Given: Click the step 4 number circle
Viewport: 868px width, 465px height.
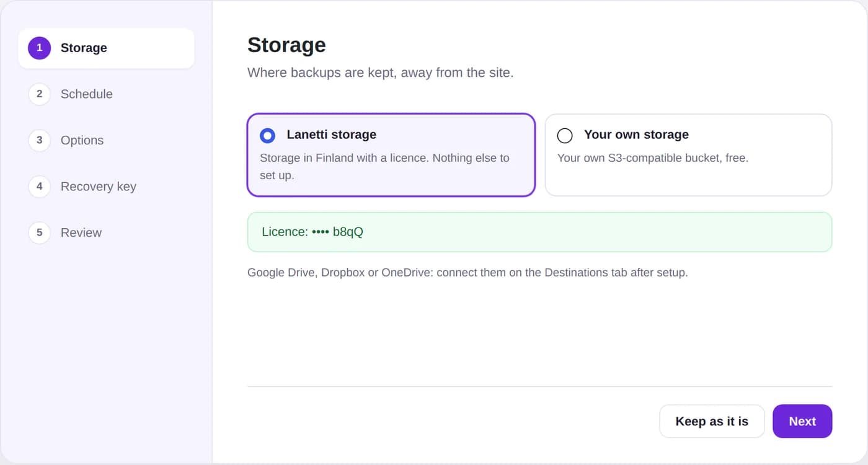Looking at the screenshot, I should [x=39, y=187].
